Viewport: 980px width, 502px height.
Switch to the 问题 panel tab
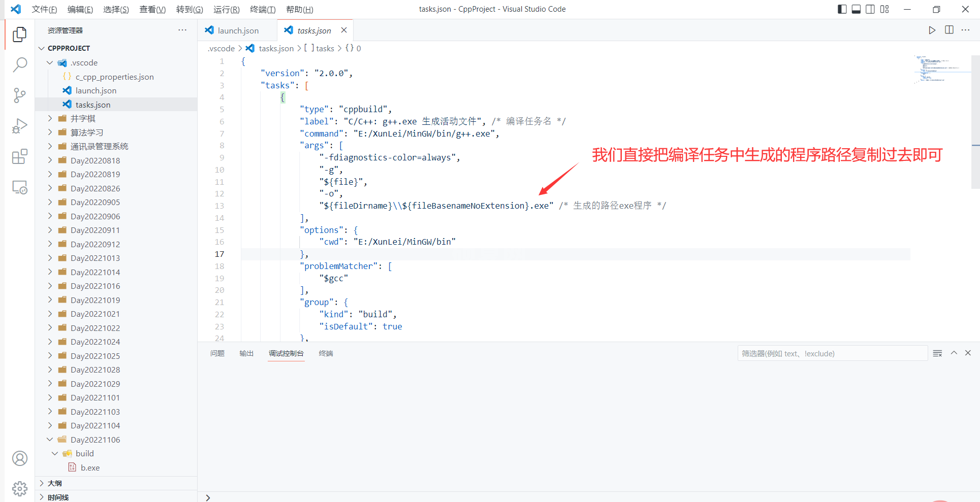217,353
